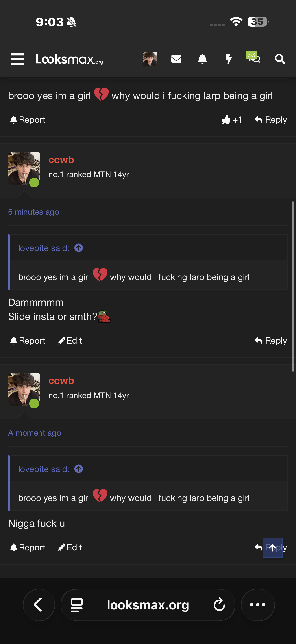
Task: Edit the "Slide insta or smth?" post
Action: click(70, 340)
